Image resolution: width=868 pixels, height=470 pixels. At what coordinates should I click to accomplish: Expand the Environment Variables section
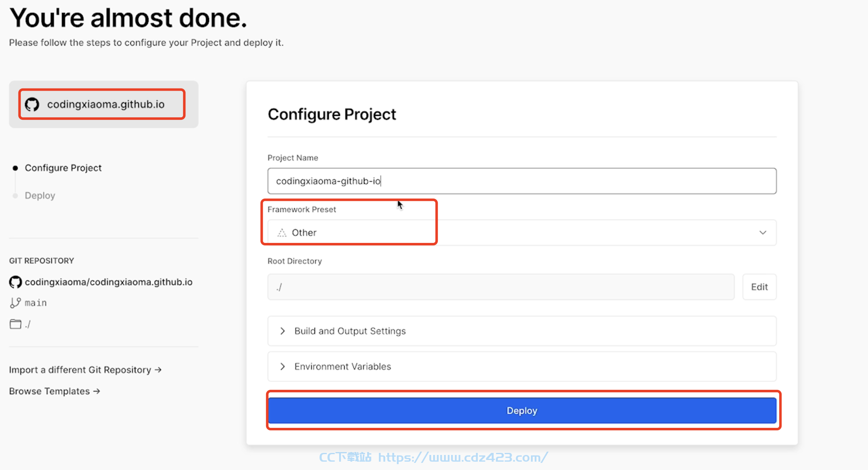(x=522, y=366)
